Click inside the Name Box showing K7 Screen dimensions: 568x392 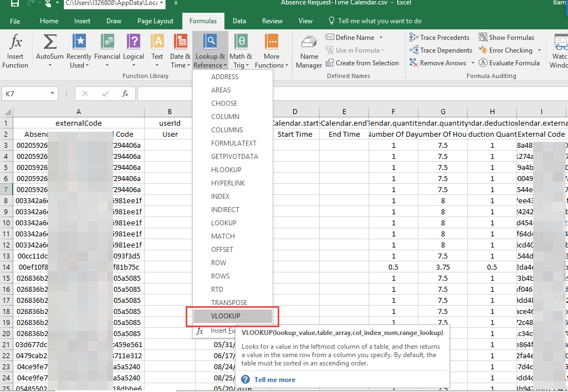(24, 94)
